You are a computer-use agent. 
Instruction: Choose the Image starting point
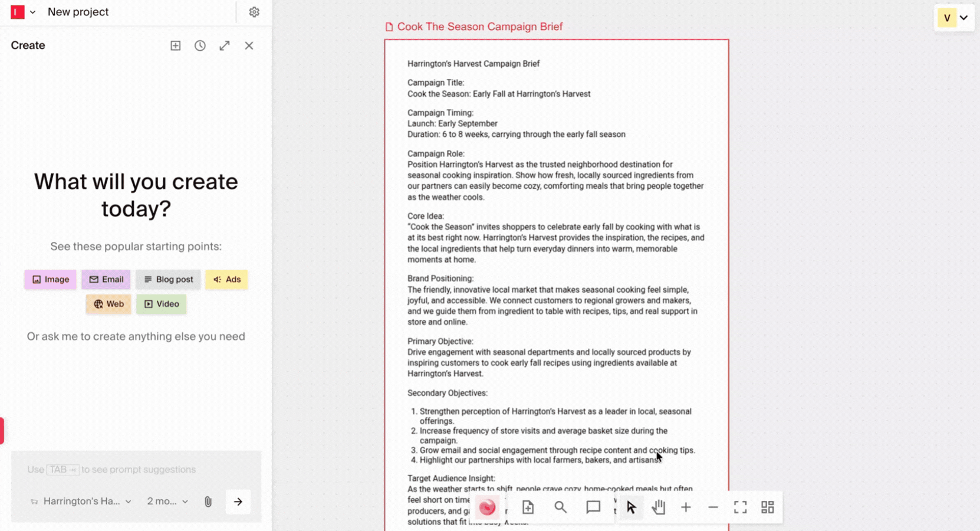pyautogui.click(x=50, y=279)
